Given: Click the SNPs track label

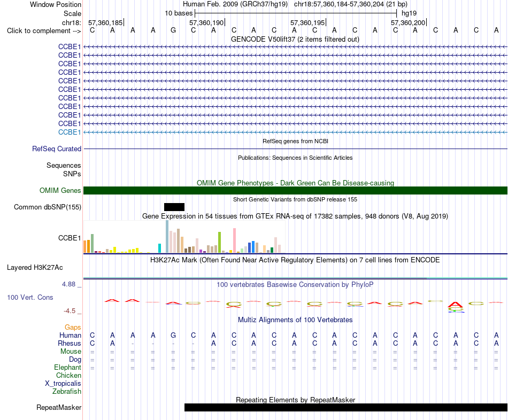Looking at the screenshot, I should pyautogui.click(x=72, y=174).
